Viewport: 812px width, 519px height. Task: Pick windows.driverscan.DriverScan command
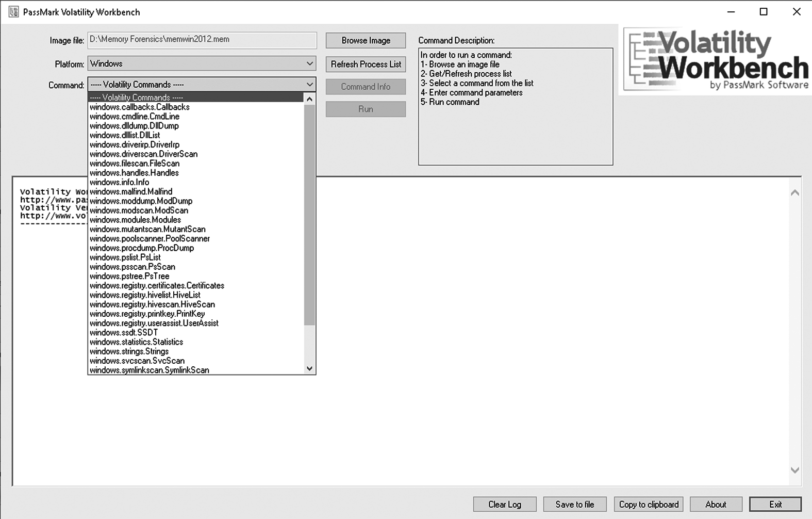point(196,154)
